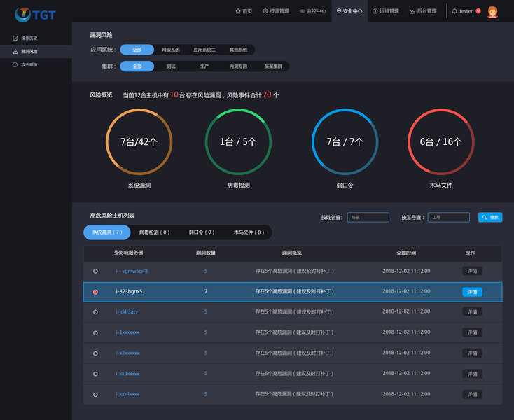
Task: Click the blue 搜索 button
Action: point(490,217)
